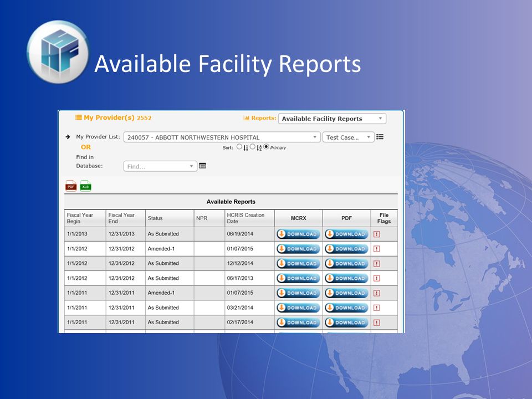Download PDF for report created 03/21/2014
This screenshot has height=399, width=532.
(x=346, y=308)
